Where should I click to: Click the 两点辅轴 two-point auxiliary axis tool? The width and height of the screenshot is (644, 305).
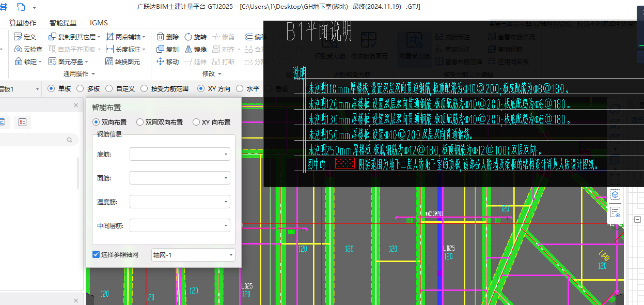(125, 37)
